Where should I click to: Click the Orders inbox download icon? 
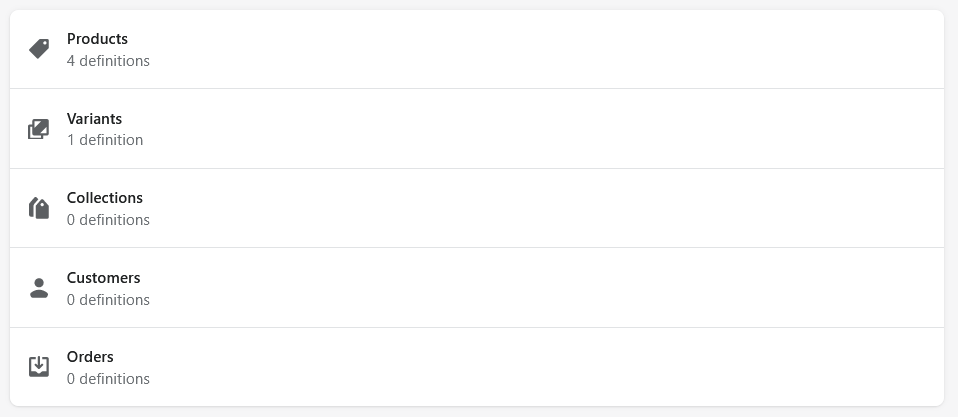tap(38, 366)
